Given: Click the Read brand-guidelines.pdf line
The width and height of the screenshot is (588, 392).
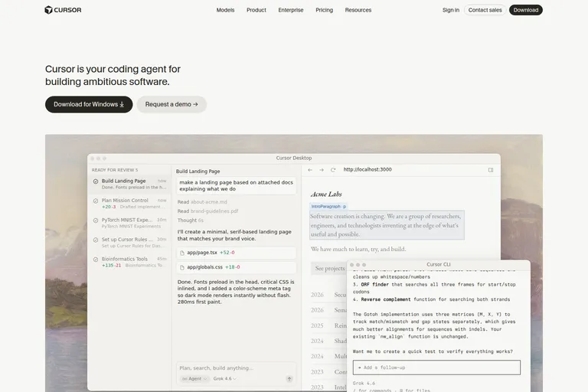Looking at the screenshot, I should coord(207,211).
